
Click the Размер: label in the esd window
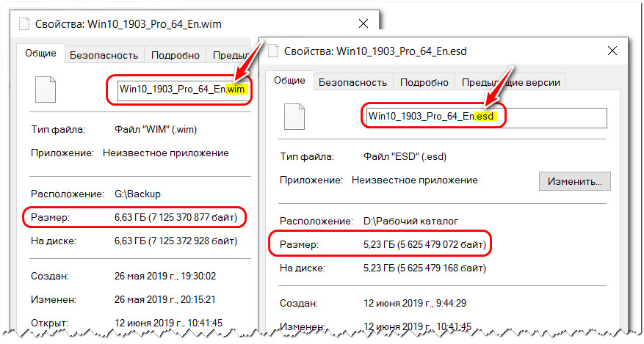pos(299,245)
